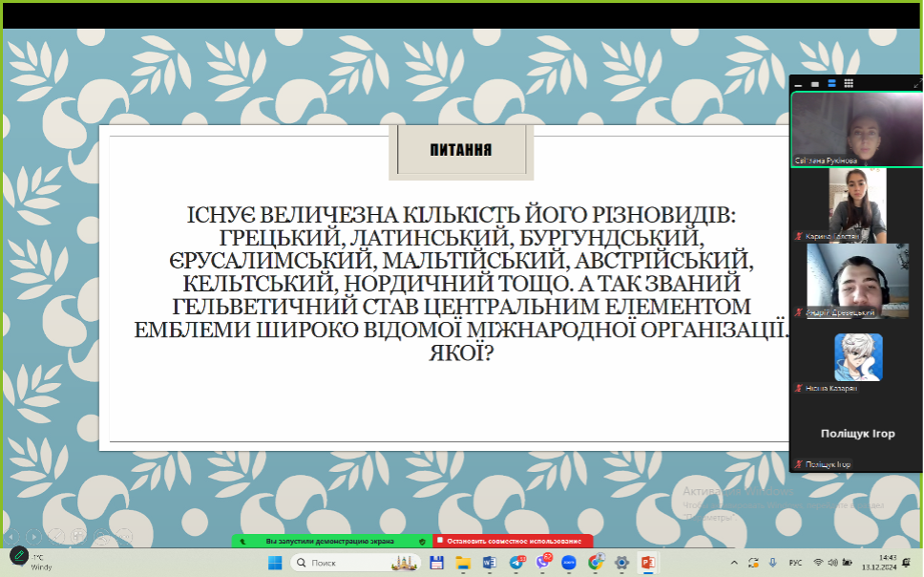
Task: Open slideshow pen tool options
Action: (x=56, y=537)
